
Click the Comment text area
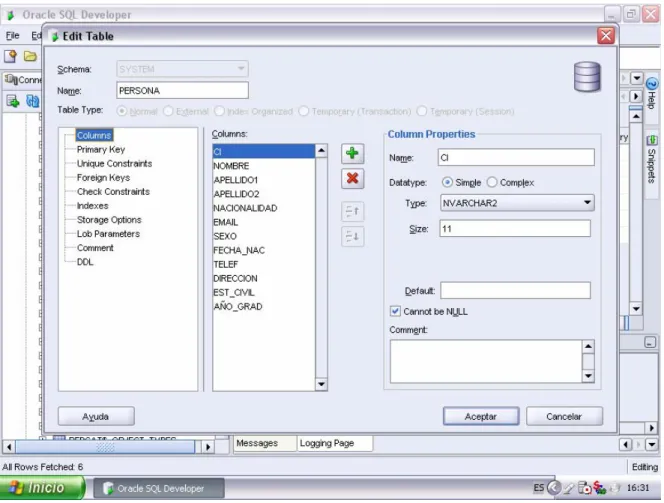[486, 361]
